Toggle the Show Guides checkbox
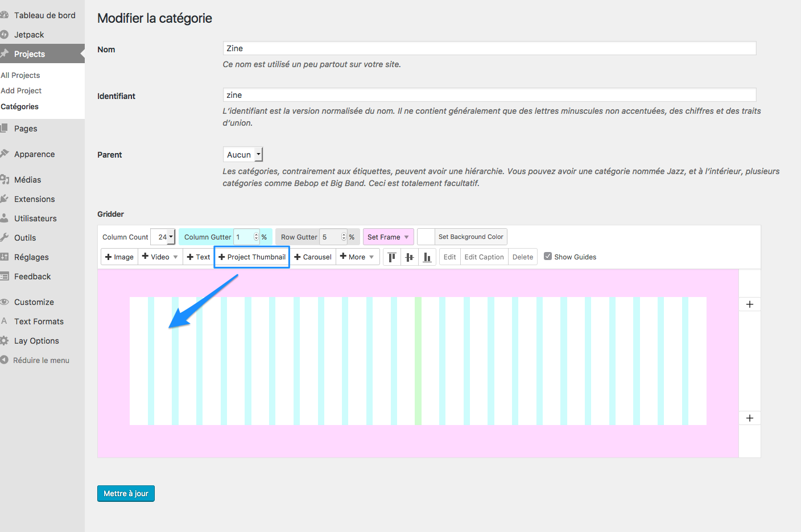Screen dimensions: 801x532 pyautogui.click(x=548, y=257)
